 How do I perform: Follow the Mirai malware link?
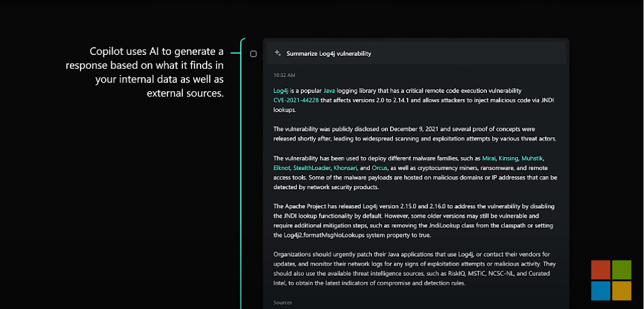point(489,158)
